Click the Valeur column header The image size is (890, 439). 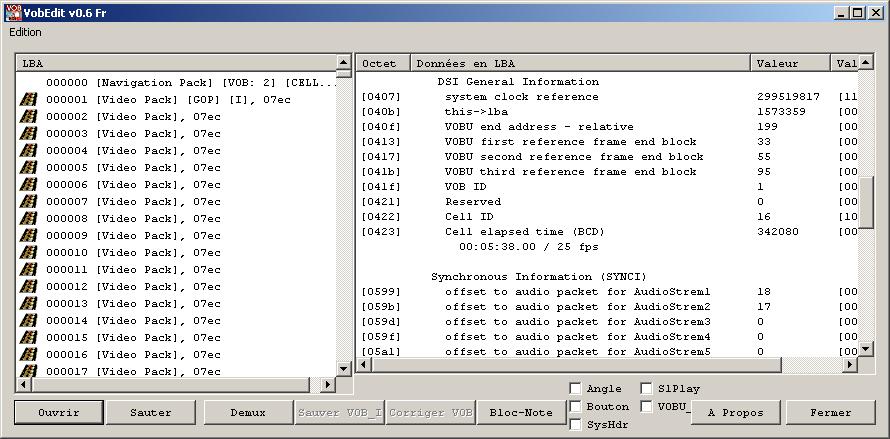(x=790, y=63)
